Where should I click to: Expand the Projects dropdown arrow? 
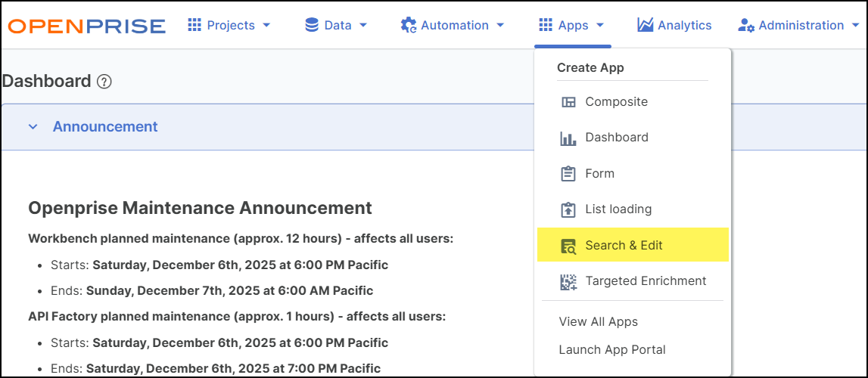pyautogui.click(x=266, y=26)
